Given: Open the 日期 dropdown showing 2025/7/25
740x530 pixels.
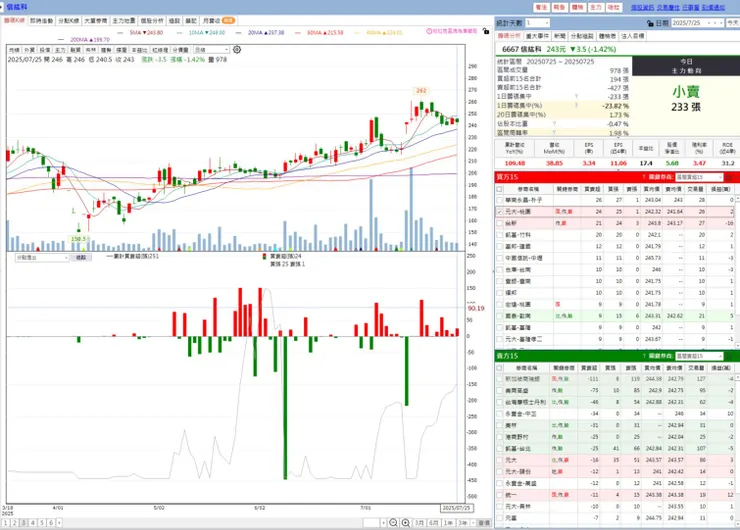Looking at the screenshot, I should pyautogui.click(x=697, y=23).
